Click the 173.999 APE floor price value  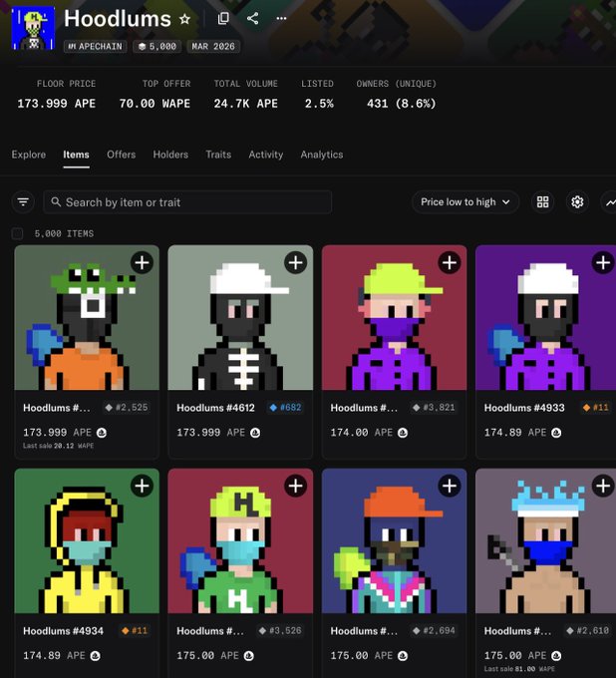[x=56, y=104]
